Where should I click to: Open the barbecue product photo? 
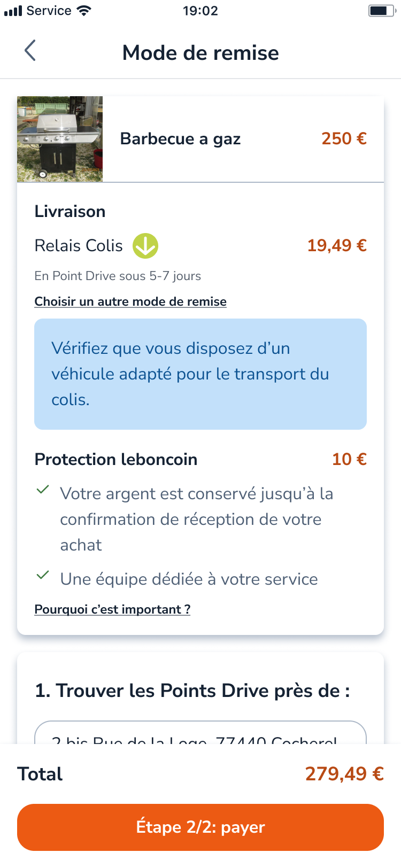pyautogui.click(x=60, y=139)
